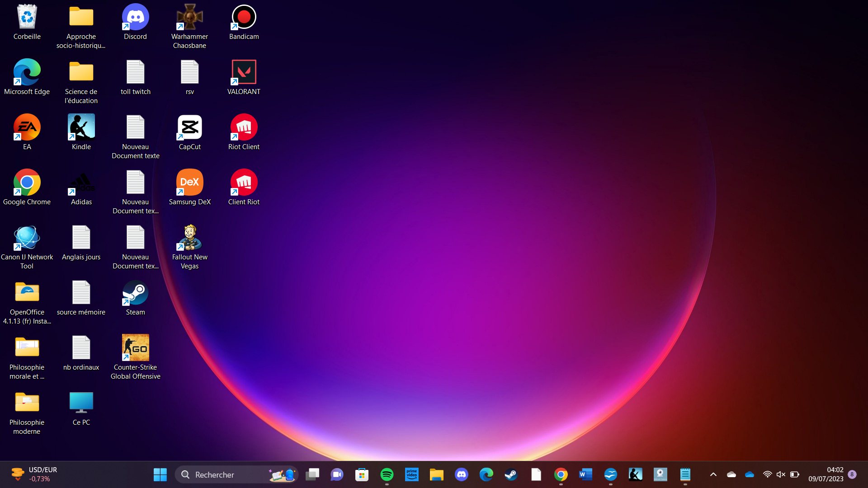Screen dimensions: 868x488
Task: Open Microsoft Edge from the taskbar
Action: pos(486,474)
